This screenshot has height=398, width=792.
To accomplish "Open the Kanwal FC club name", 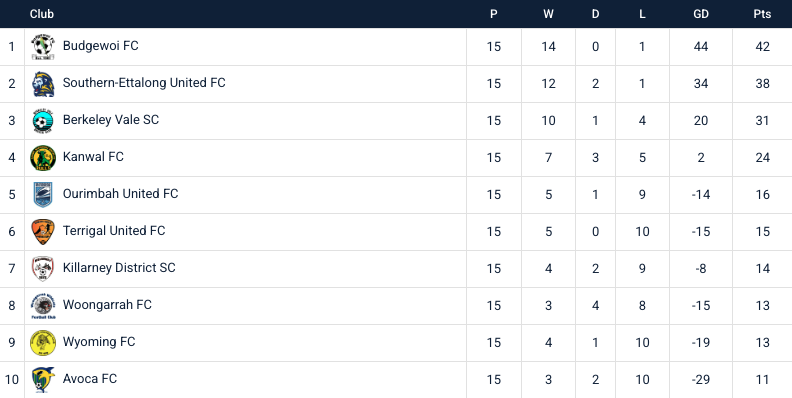I will click(x=93, y=157).
